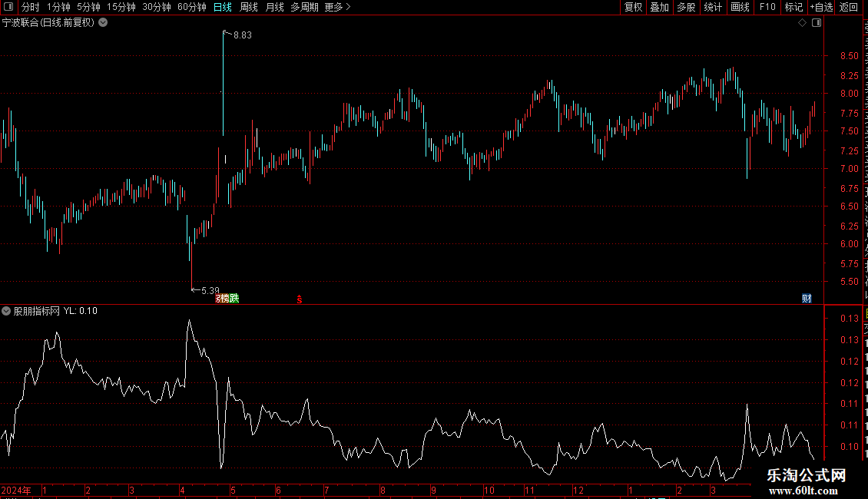Viewport: 868px width, 499px height.
Task: Click month 5 on the time axis
Action: pos(233,490)
